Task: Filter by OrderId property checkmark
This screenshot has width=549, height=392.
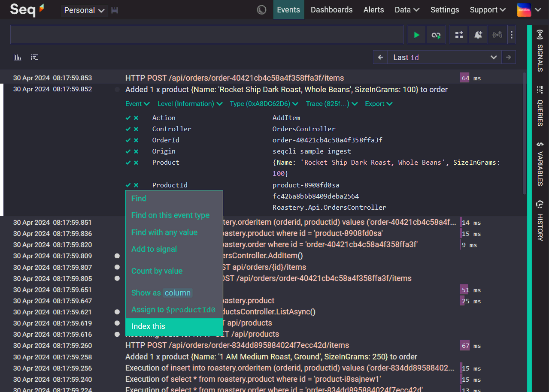Action: click(x=128, y=140)
